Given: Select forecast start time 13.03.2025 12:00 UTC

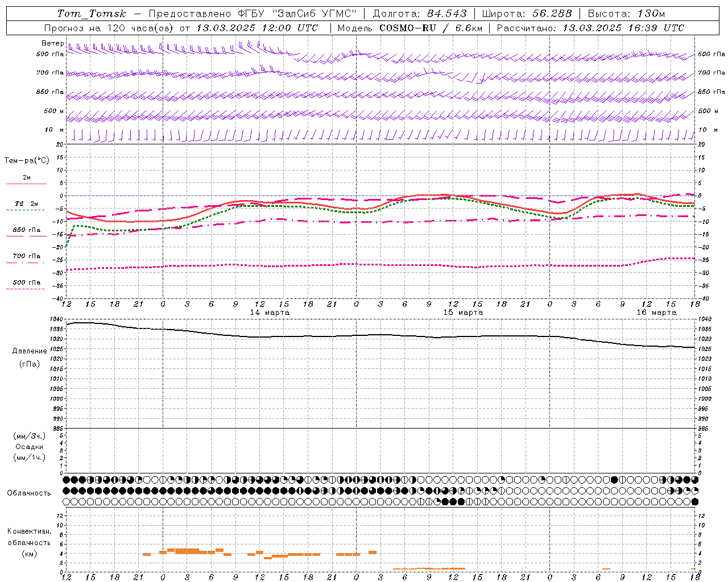Looking at the screenshot, I should (257, 28).
